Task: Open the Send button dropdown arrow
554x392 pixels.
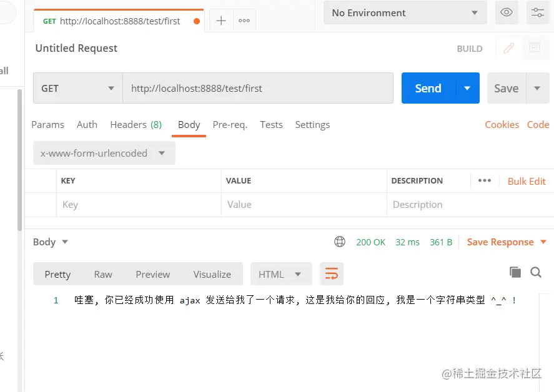Action: click(x=467, y=88)
